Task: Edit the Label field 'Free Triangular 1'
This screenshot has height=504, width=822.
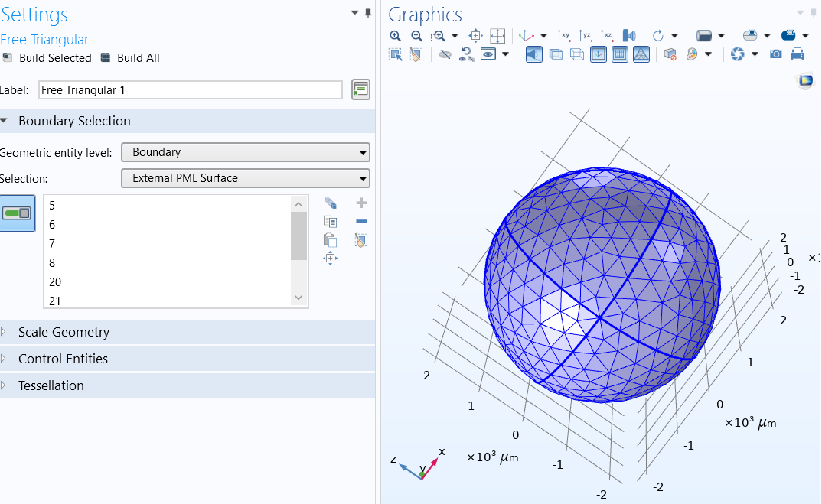Action: 191,90
